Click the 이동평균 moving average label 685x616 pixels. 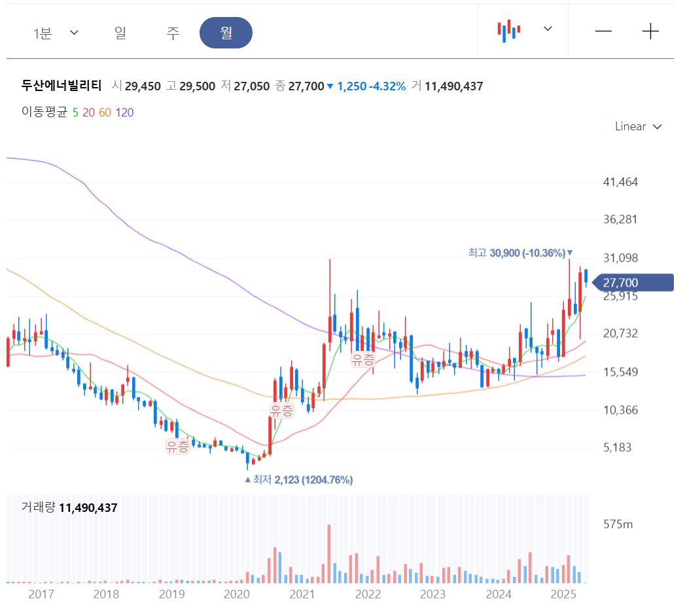pyautogui.click(x=44, y=113)
